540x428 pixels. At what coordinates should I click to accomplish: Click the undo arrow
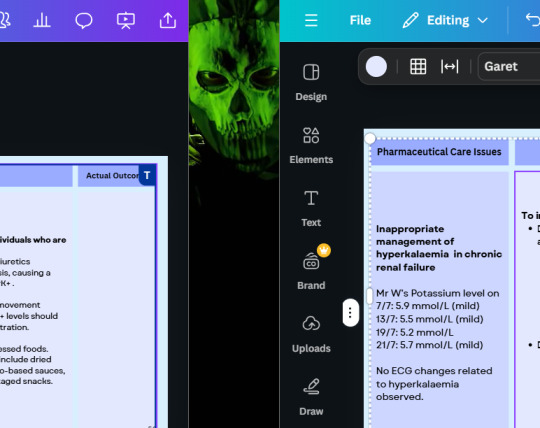(x=533, y=20)
